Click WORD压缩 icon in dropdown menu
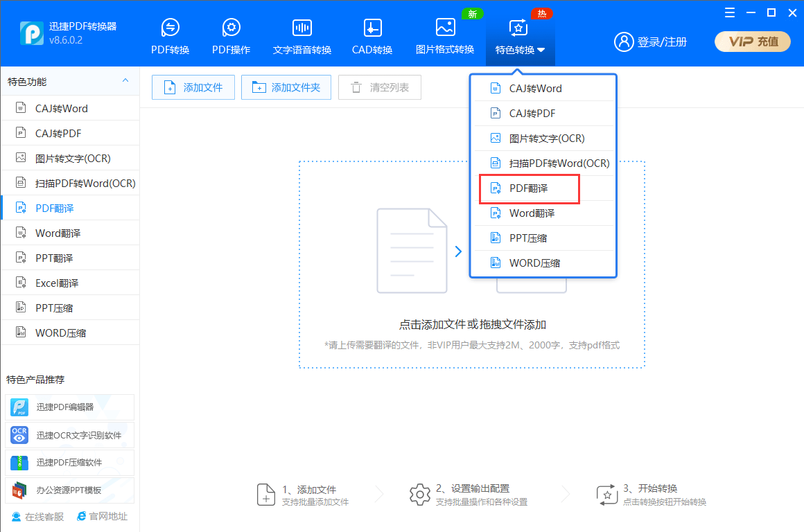 (x=496, y=263)
